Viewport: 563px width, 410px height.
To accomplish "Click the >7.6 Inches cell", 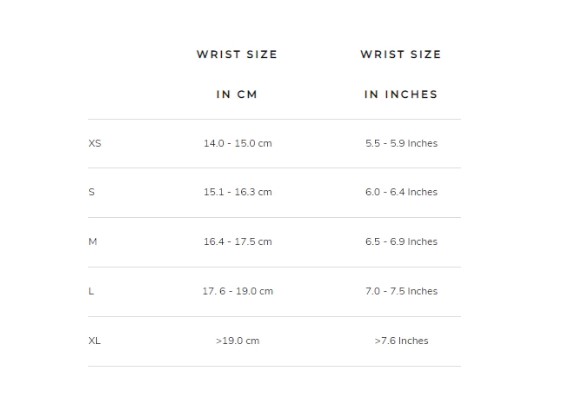I will pyautogui.click(x=401, y=340).
